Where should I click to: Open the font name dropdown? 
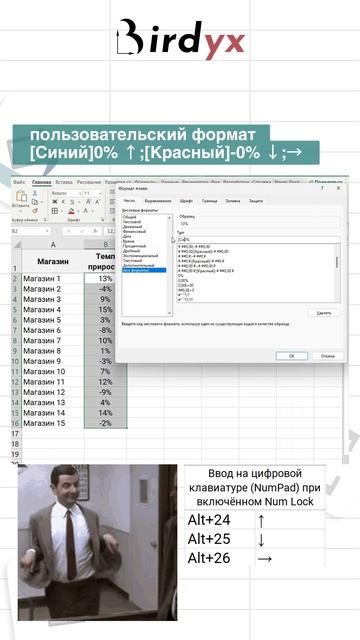(x=79, y=193)
